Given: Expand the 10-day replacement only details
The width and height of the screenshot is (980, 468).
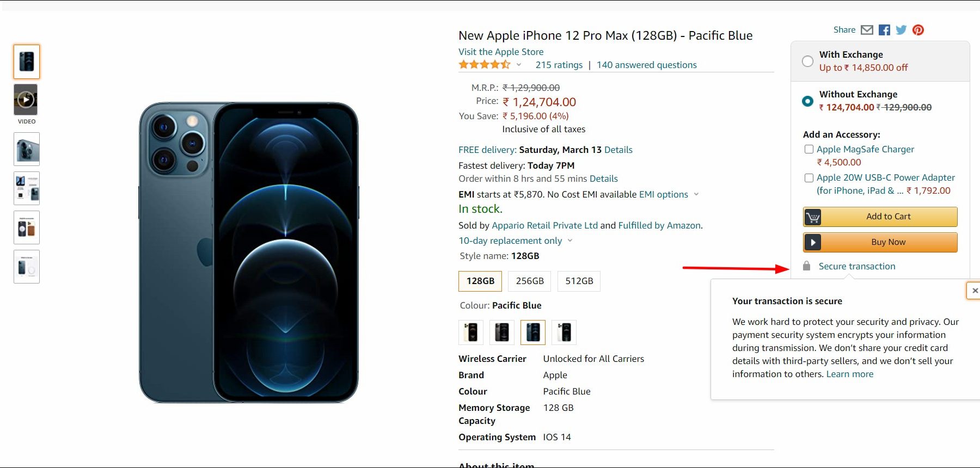Looking at the screenshot, I should tap(570, 241).
